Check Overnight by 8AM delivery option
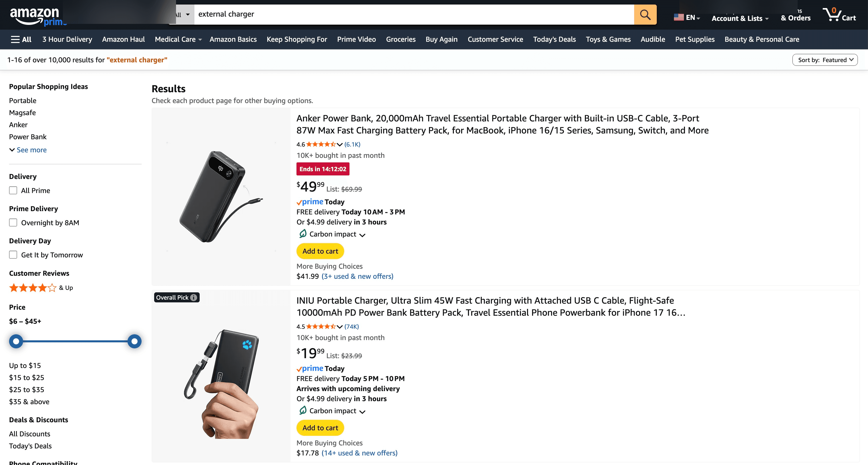This screenshot has width=868, height=465. 13,222
